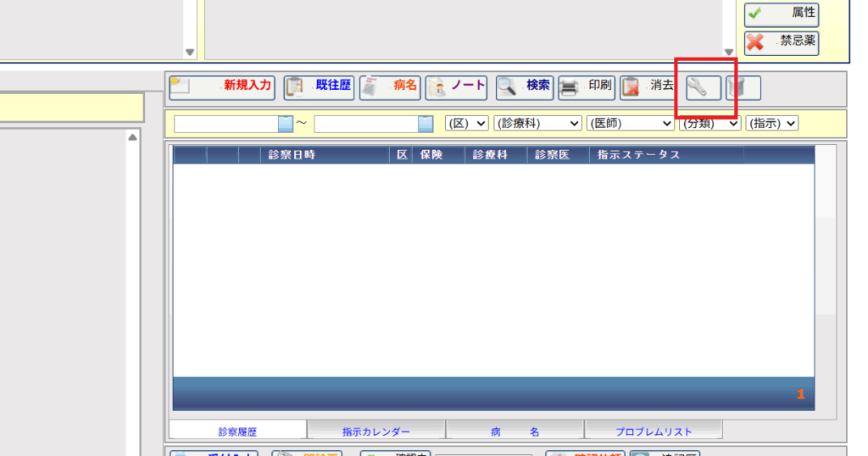Screen dimensions: 868x456
Task: Open the ノート notes button
Action: coord(456,86)
